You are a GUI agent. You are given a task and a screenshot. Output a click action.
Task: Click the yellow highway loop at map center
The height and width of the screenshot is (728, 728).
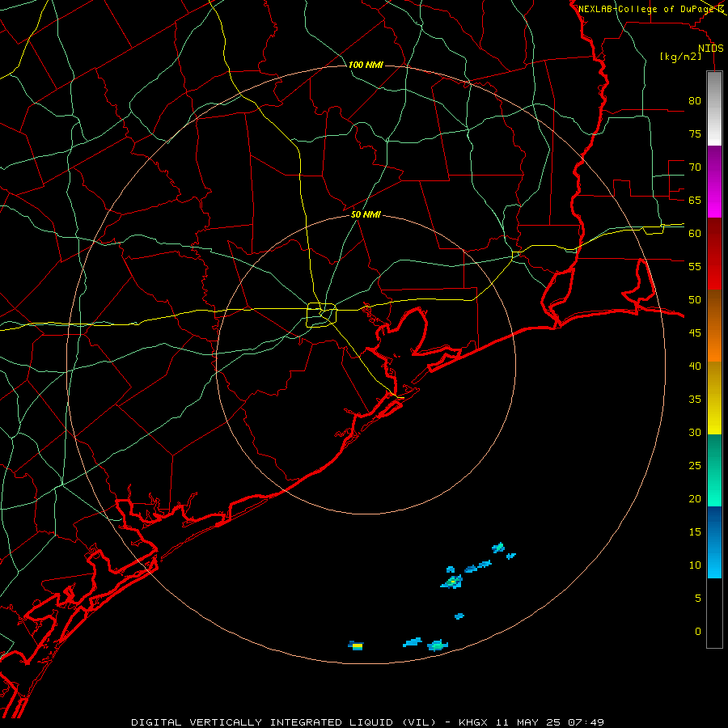[x=322, y=315]
